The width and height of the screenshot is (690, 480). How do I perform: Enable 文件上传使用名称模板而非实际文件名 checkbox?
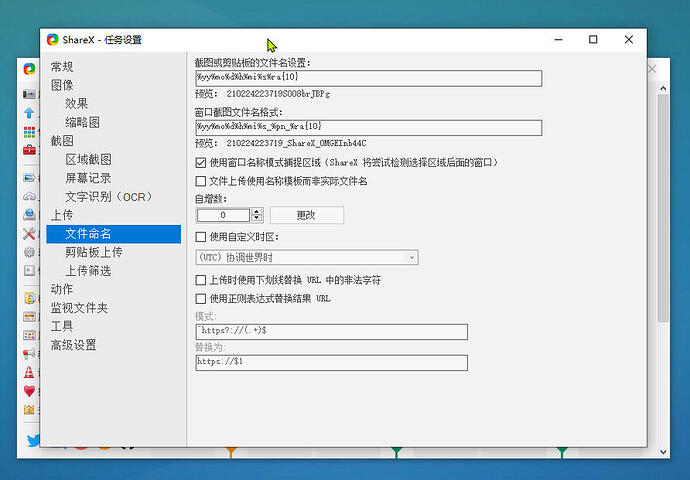point(201,181)
